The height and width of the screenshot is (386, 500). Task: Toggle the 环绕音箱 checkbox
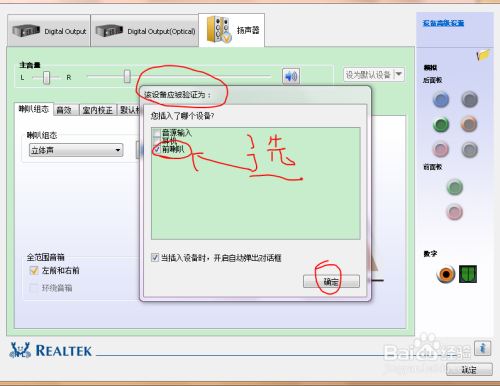pyautogui.click(x=34, y=288)
